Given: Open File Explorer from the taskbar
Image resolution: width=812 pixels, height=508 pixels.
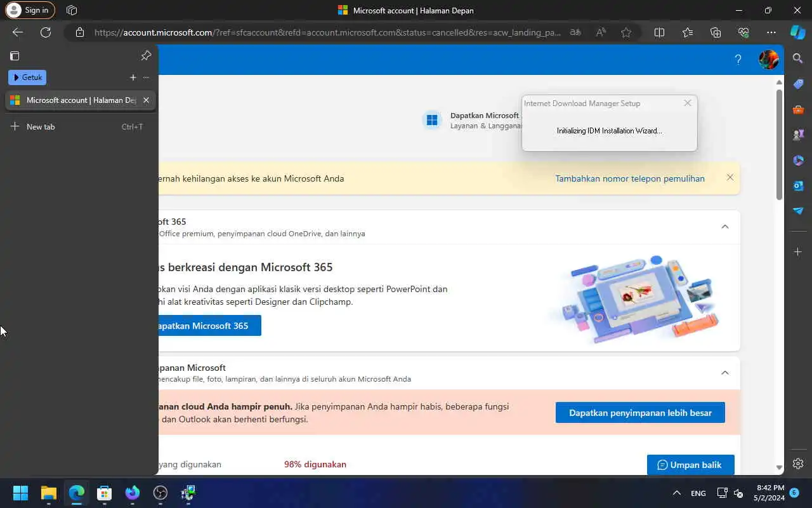Looking at the screenshot, I should tap(49, 493).
